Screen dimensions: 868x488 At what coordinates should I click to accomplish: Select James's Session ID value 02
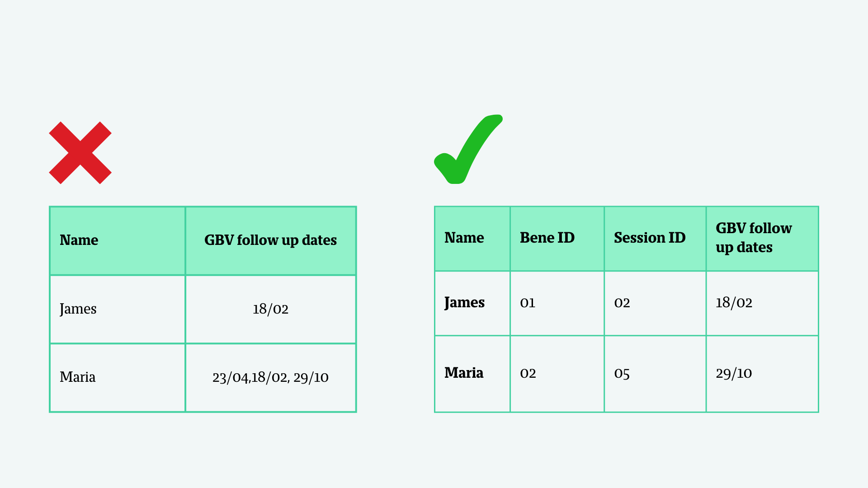(655, 303)
